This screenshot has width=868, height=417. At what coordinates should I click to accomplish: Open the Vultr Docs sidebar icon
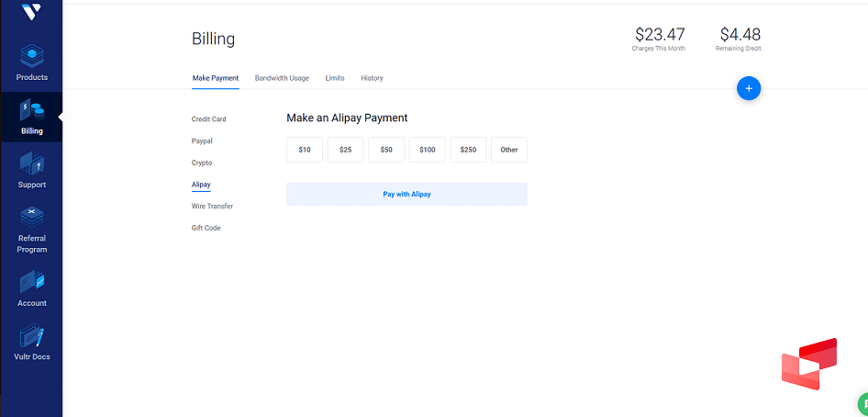pyautogui.click(x=31, y=335)
